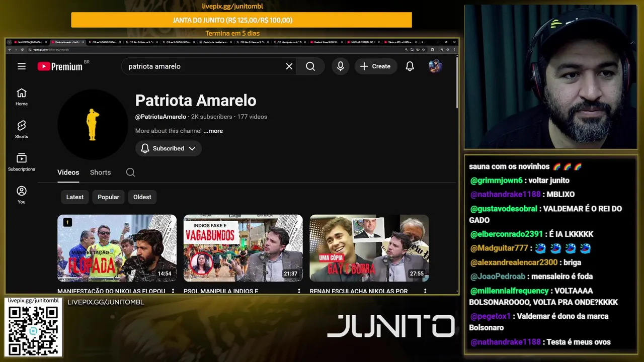Open options for PSOL MANIPULA INDIOS video
The height and width of the screenshot is (362, 644).
pos(299,291)
